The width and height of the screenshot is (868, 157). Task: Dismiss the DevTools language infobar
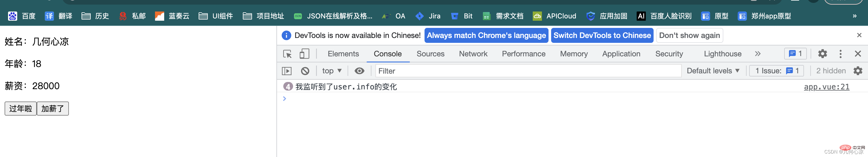click(859, 35)
